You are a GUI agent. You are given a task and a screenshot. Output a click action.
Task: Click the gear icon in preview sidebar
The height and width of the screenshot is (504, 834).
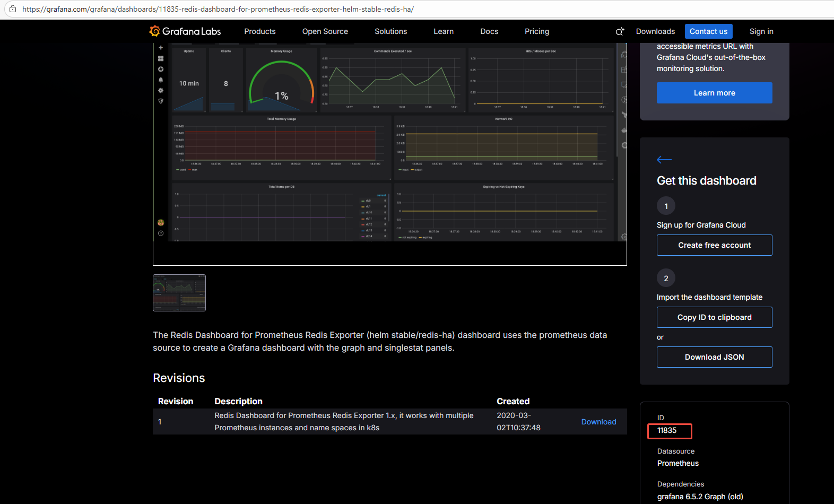[161, 91]
